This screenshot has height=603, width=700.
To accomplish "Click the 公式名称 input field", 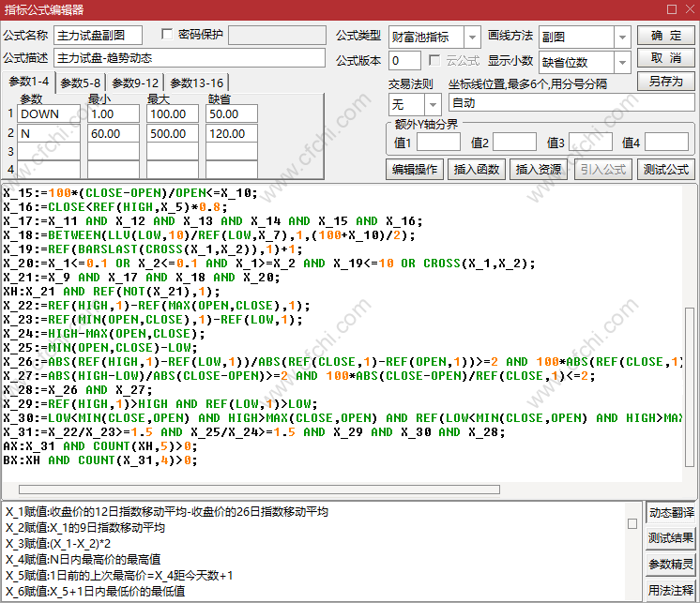I will pos(99,36).
